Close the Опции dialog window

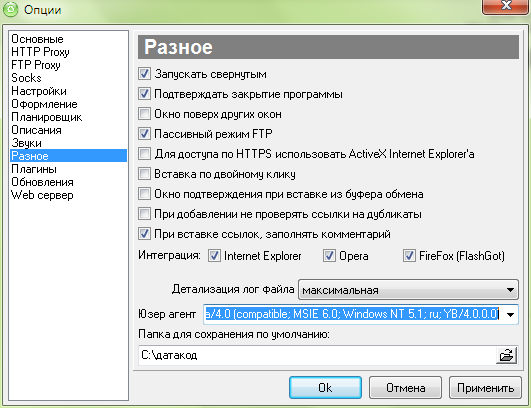(x=506, y=6)
